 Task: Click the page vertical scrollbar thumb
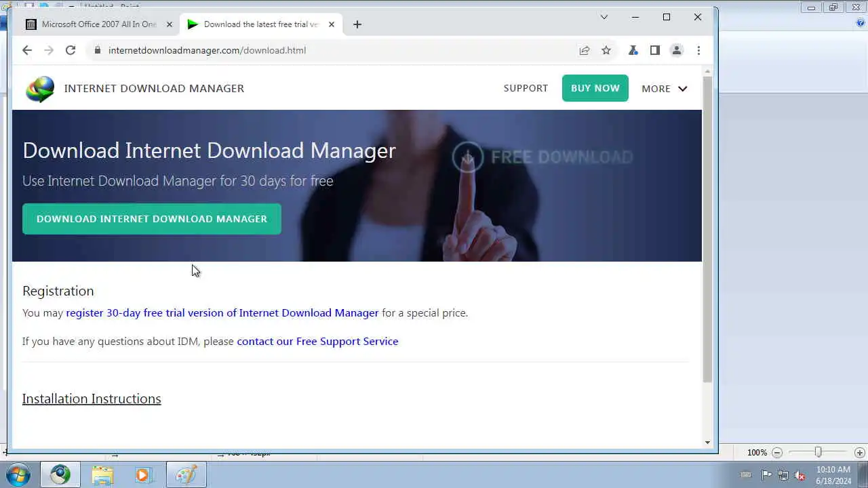tap(707, 230)
